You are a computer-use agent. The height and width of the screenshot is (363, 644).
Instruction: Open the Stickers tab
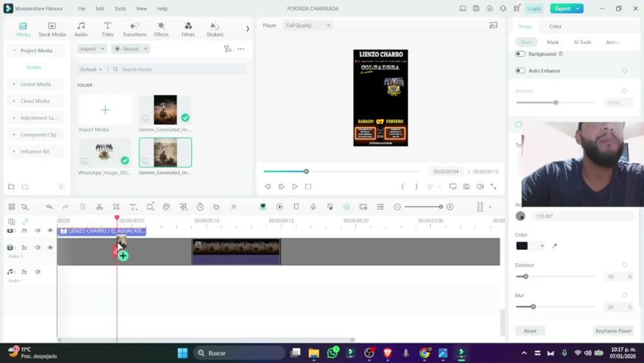(x=215, y=30)
